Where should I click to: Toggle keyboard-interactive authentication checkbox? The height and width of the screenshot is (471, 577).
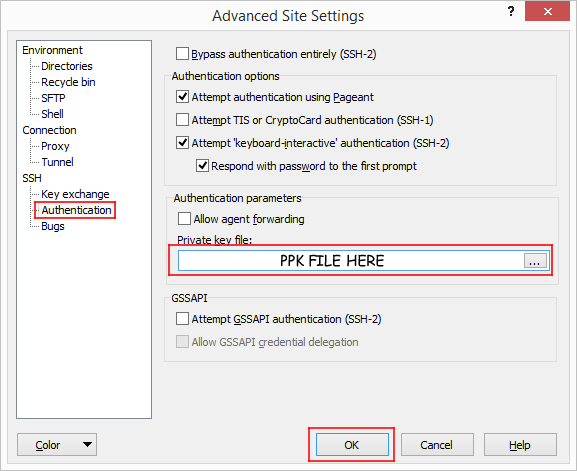tap(182, 142)
